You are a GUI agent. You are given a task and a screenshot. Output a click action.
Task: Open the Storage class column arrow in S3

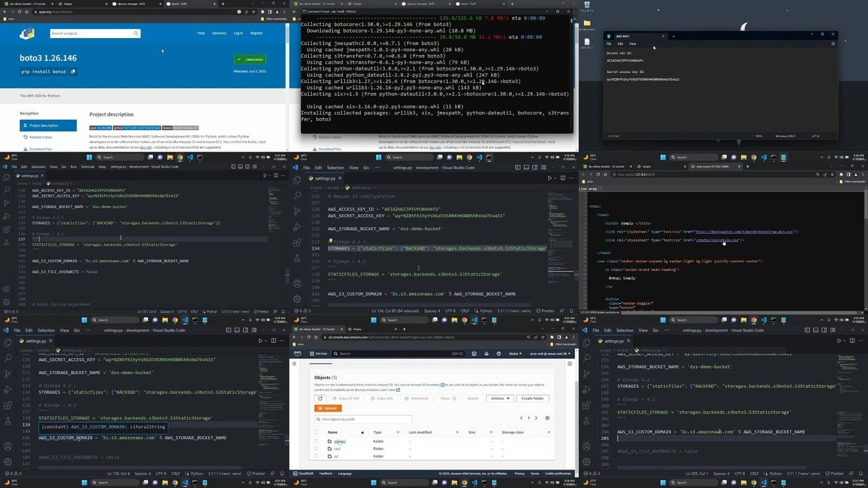[x=549, y=433]
